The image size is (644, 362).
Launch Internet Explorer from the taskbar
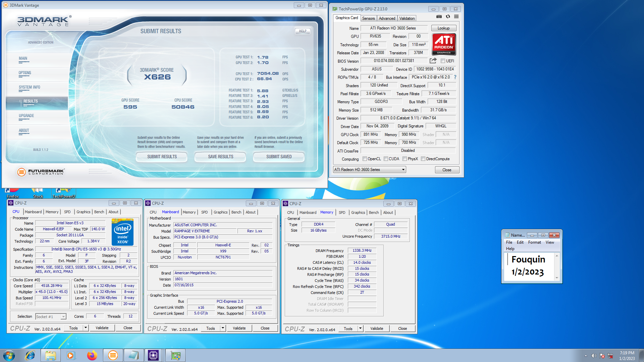[30, 355]
